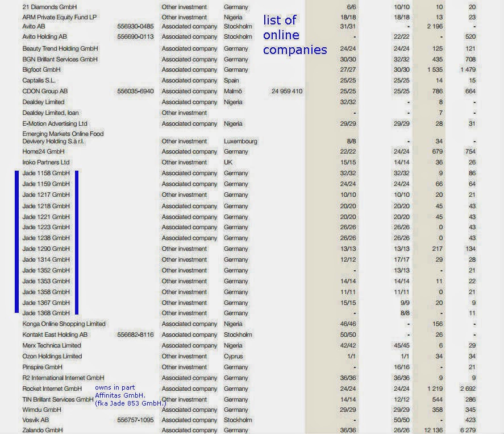Click 'Jade 1367 GmbH' company name
The image size is (504, 434).
pyautogui.click(x=46, y=303)
